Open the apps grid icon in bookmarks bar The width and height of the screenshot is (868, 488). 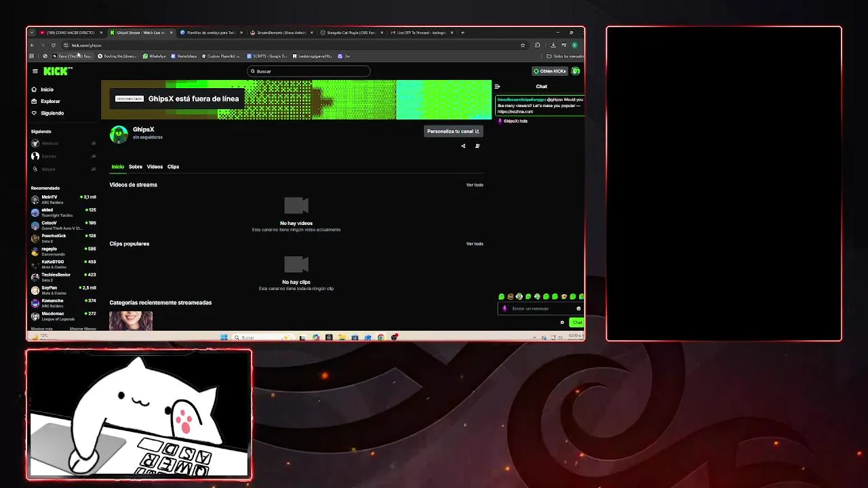[x=32, y=56]
